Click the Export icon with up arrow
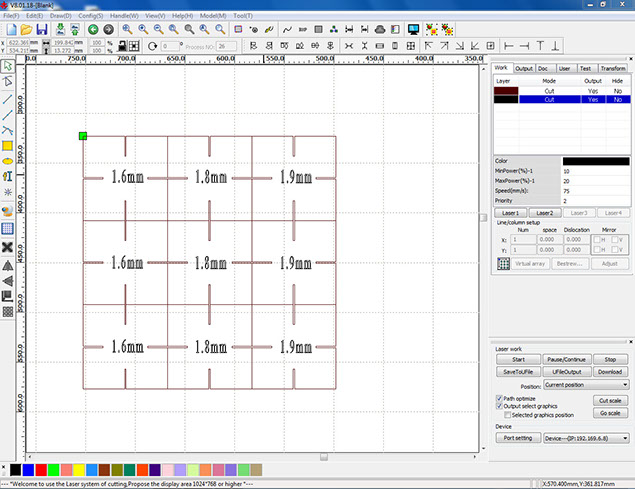This screenshot has height=489, width=635. pos(75,30)
